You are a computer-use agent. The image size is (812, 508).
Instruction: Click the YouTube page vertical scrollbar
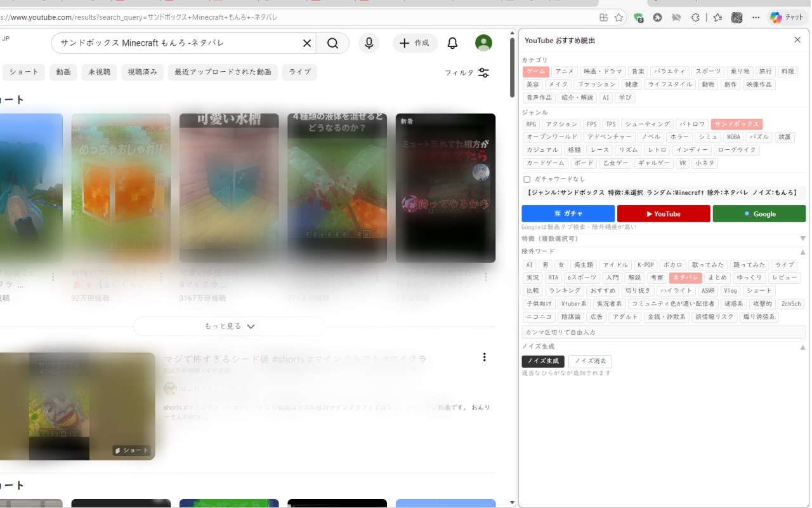pos(513,67)
